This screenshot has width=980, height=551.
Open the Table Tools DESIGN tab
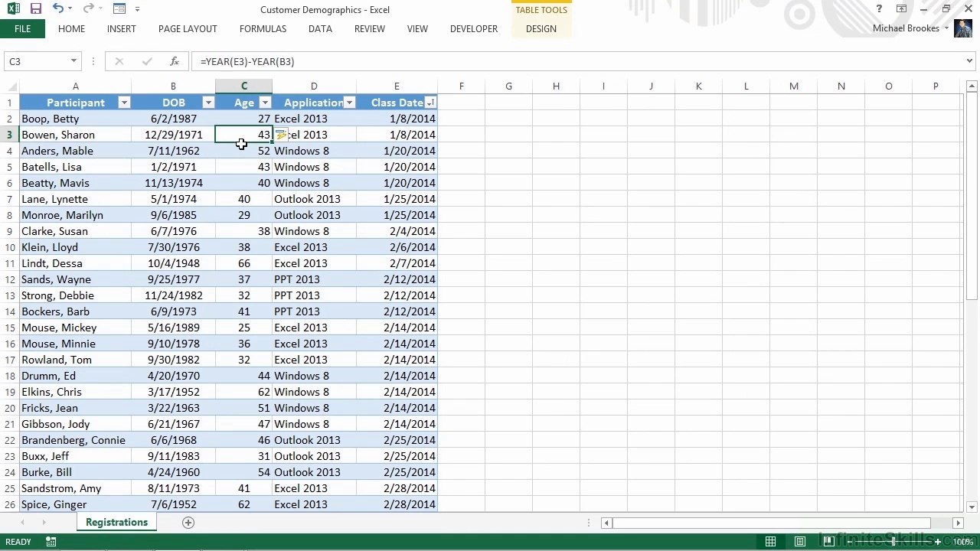click(x=541, y=29)
